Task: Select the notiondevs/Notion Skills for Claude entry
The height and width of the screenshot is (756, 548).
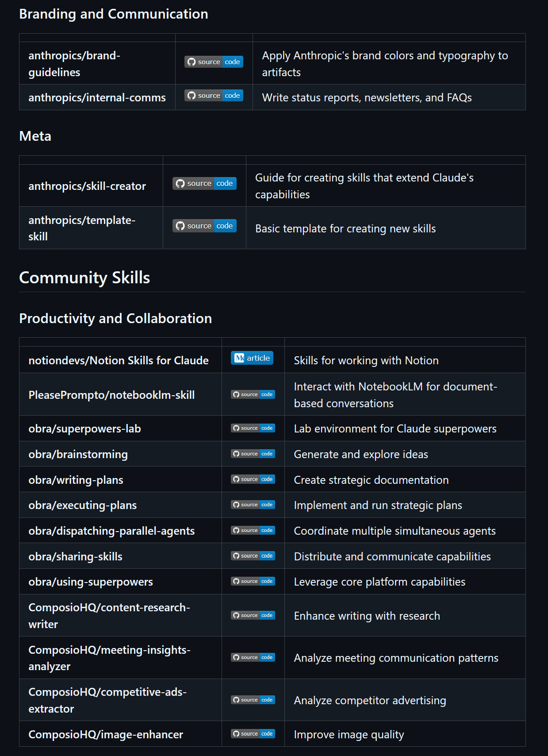Action: (119, 361)
